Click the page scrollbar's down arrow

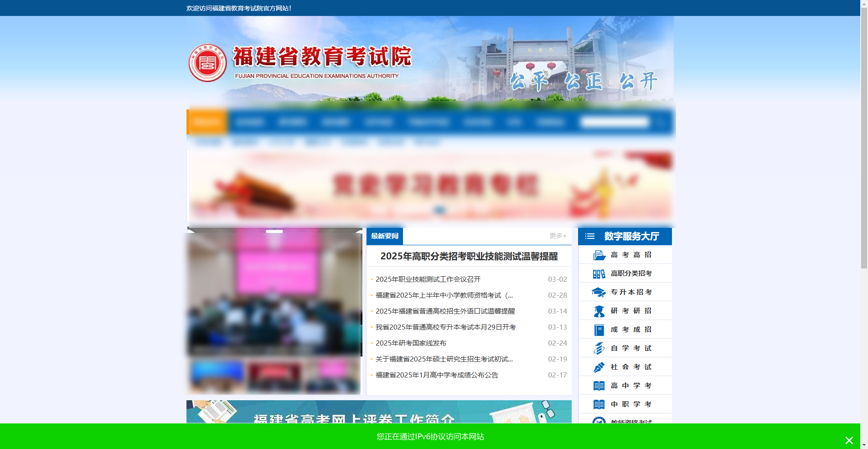click(864, 445)
